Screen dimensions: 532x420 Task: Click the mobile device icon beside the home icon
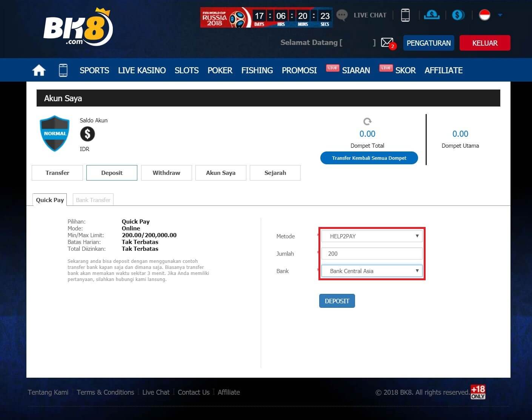click(63, 70)
